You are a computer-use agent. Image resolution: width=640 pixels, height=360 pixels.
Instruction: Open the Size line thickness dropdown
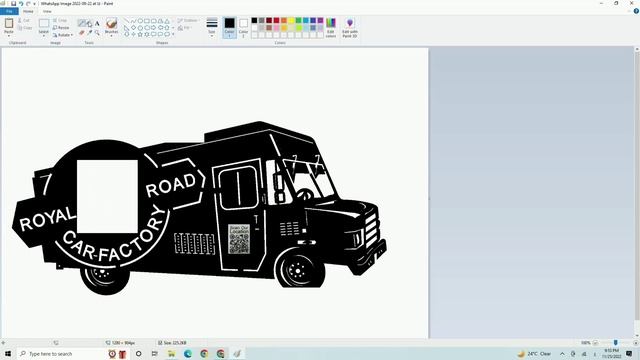[211, 28]
